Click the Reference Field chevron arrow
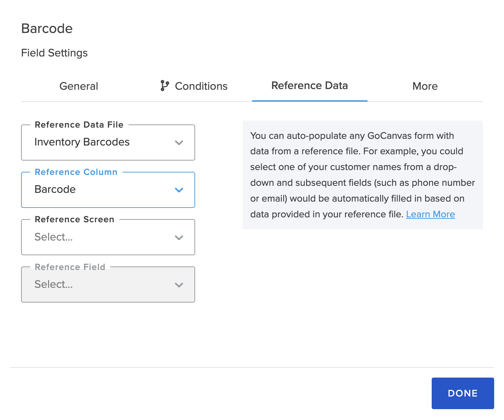 [179, 285]
